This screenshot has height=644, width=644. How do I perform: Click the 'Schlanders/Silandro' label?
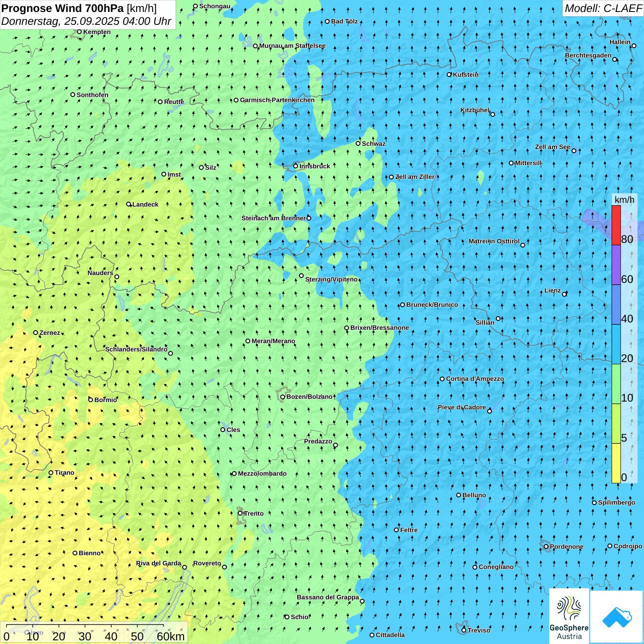coord(136,350)
